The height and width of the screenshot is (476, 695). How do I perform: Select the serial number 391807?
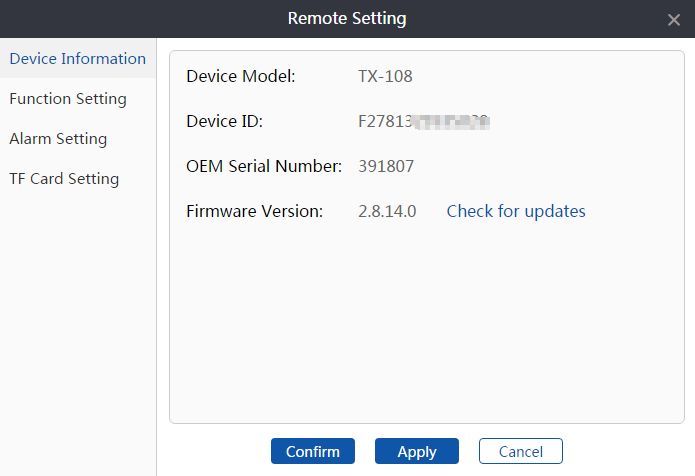[x=386, y=166]
